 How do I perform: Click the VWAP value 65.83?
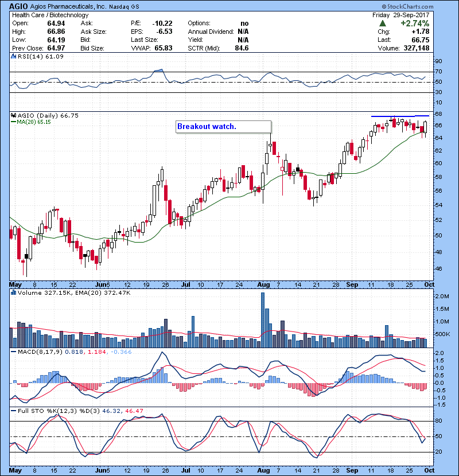(x=164, y=48)
